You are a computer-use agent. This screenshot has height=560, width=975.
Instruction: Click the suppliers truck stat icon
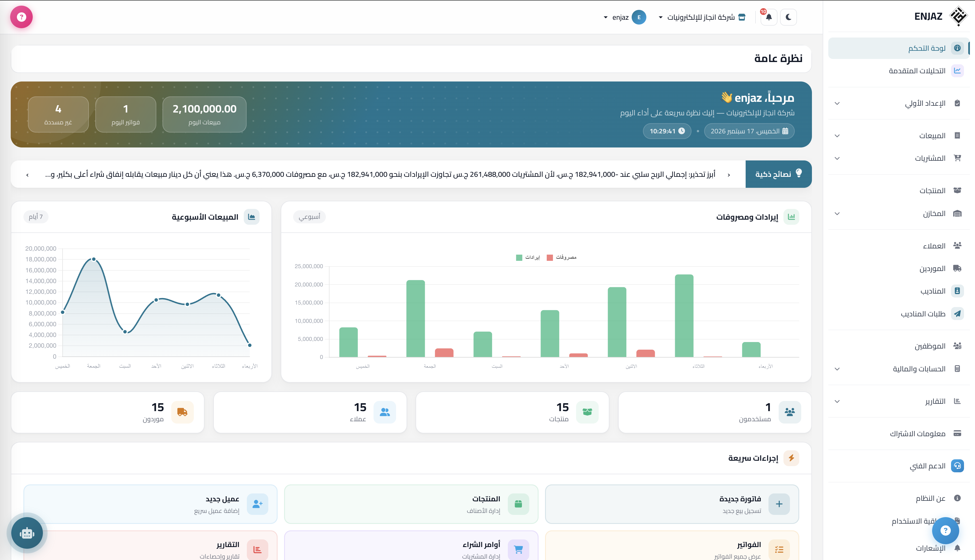tap(182, 412)
